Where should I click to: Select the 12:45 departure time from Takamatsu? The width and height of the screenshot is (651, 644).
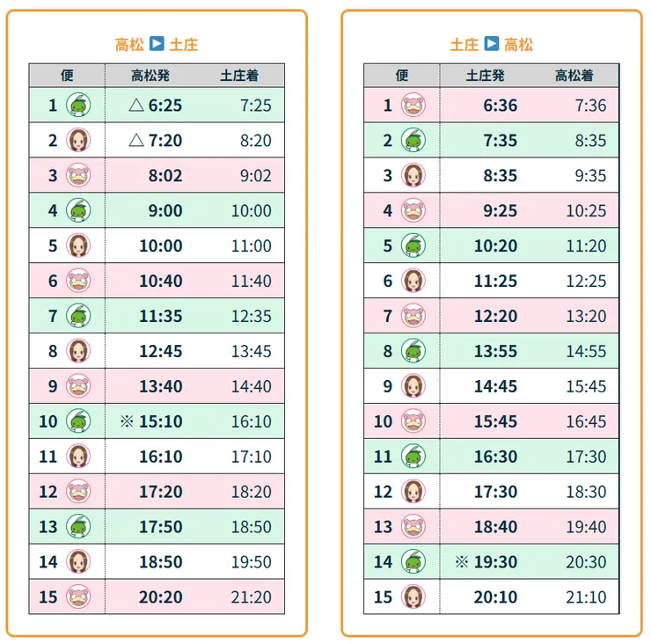(160, 351)
